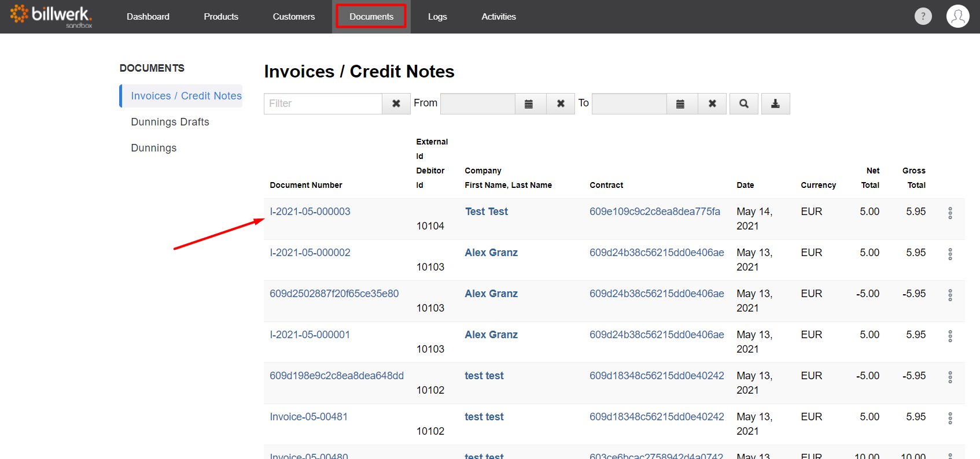980x459 pixels.
Task: Clear the Filter text field
Action: point(396,103)
